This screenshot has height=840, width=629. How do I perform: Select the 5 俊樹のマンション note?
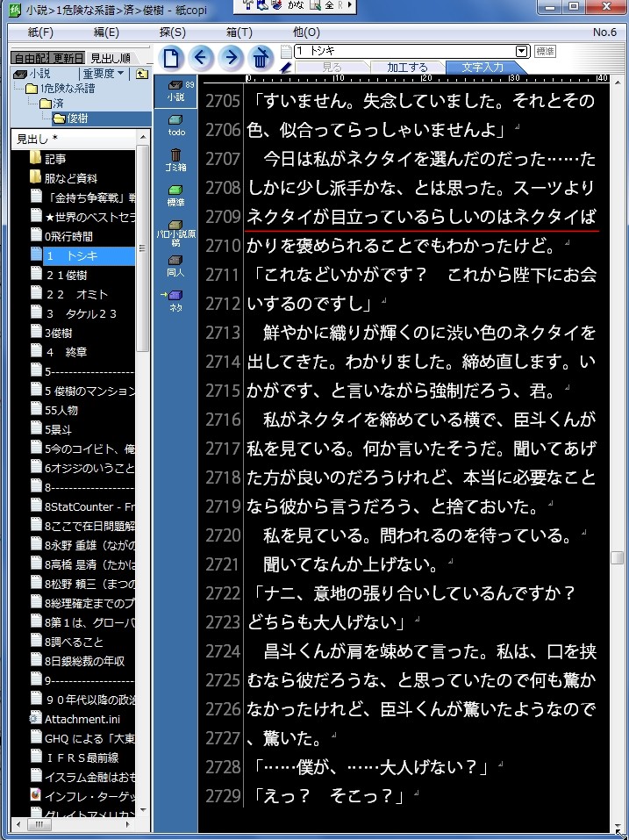tap(82, 391)
